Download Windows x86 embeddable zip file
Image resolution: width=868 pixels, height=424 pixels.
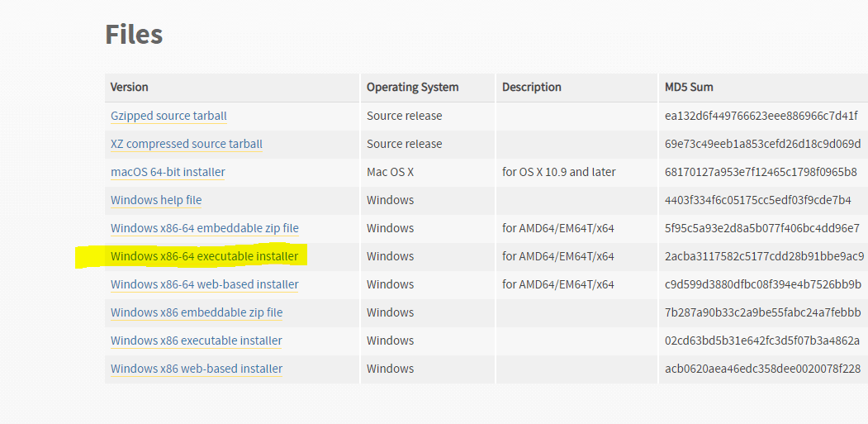(x=197, y=312)
